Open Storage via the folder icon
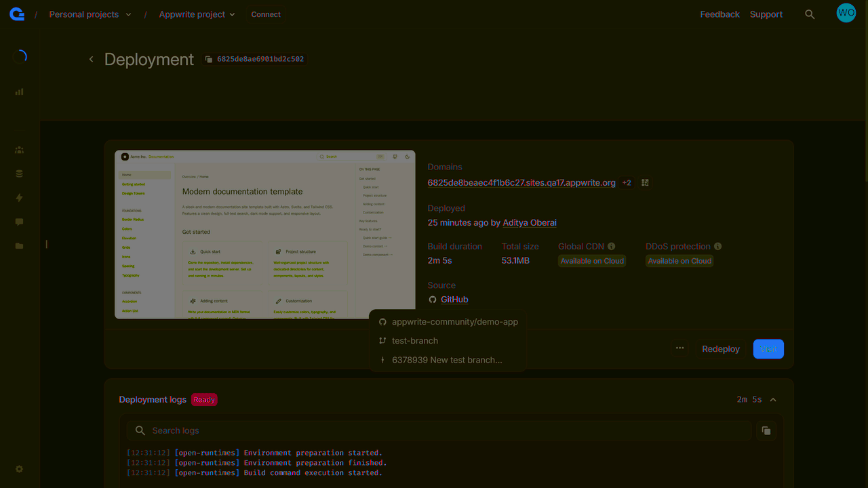 [x=19, y=245]
